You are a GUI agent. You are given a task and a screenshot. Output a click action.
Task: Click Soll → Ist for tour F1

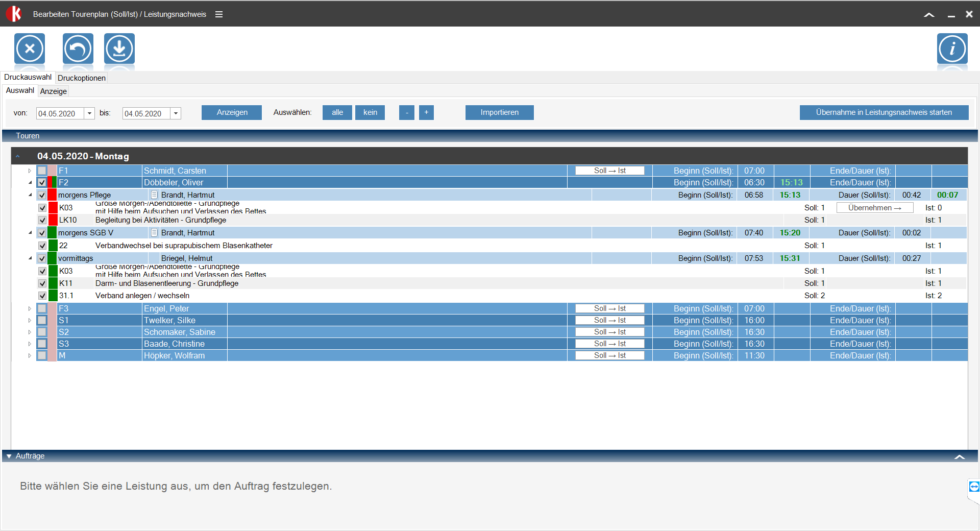[x=610, y=171]
